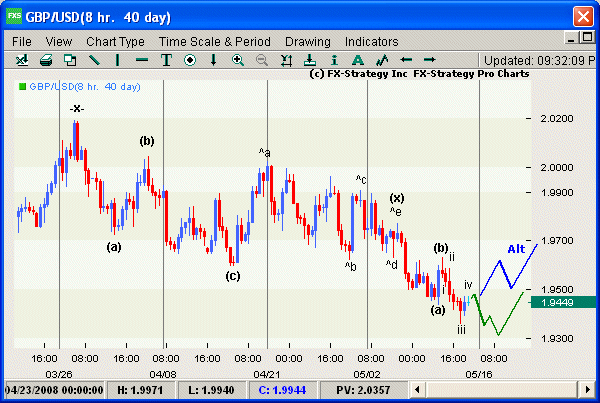The height and width of the screenshot is (403, 600).
Task: Select the circle target marker tool
Action: [190, 60]
